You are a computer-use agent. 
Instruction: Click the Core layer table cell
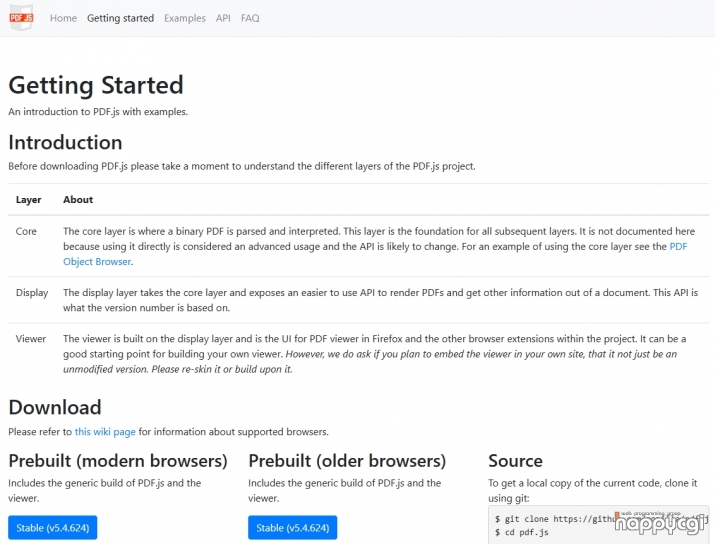27,231
